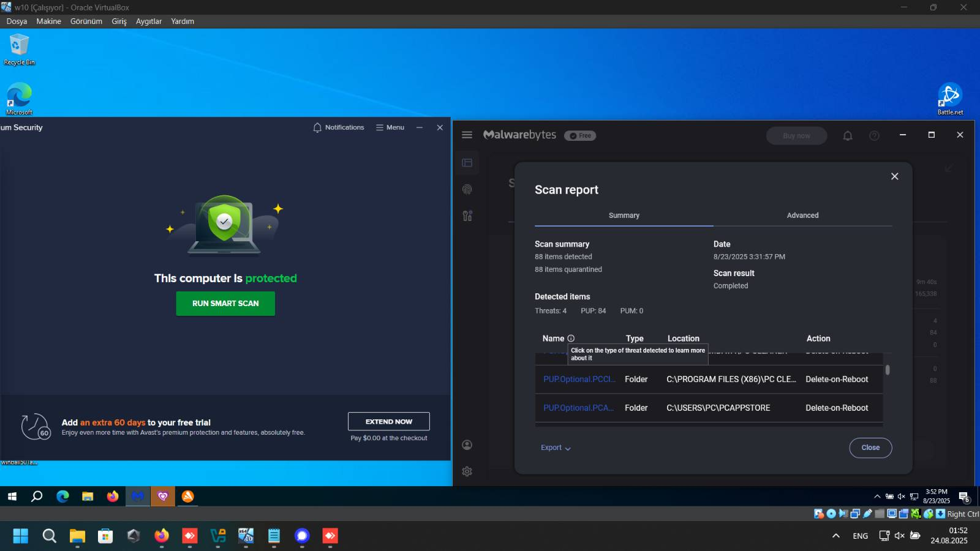The height and width of the screenshot is (551, 980).
Task: Click Action column header
Action: 818,339
